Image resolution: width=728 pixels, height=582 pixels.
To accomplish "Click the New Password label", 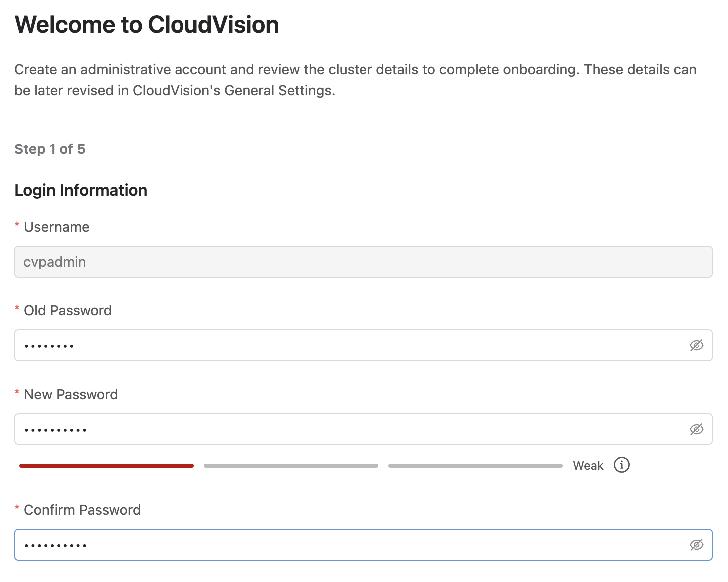I will pyautogui.click(x=71, y=395).
